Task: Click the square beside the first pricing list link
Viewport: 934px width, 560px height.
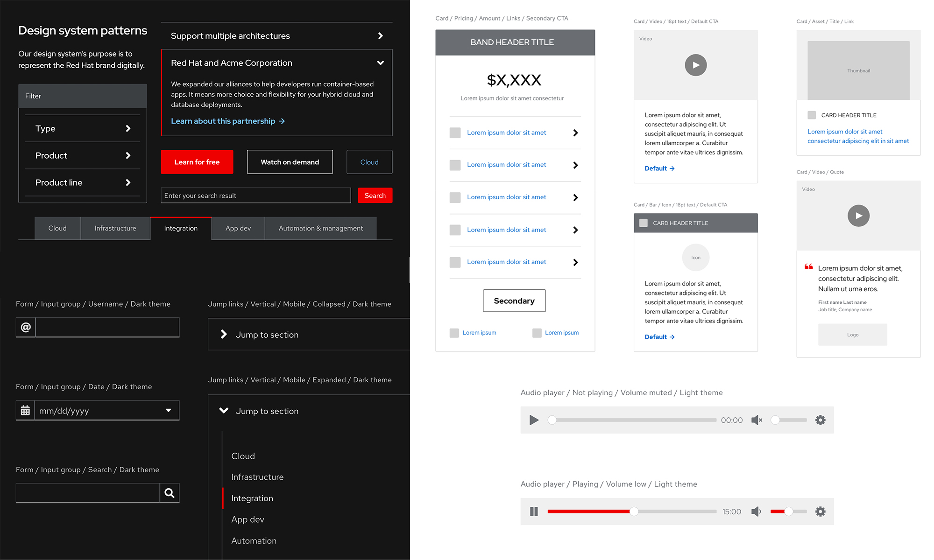Action: [455, 133]
